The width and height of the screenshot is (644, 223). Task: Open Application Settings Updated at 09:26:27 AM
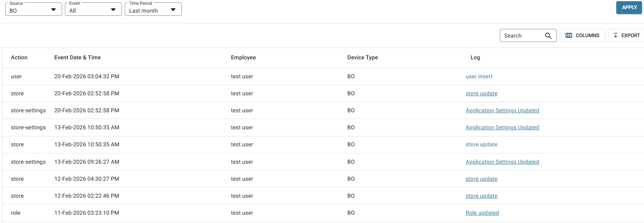tap(502, 162)
